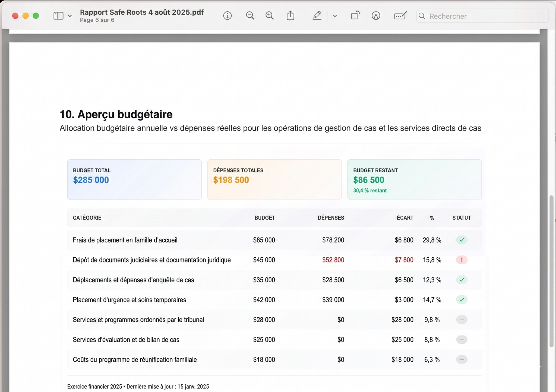Click Frais de placement en famille d'accueil
The height and width of the screenshot is (392, 556).
[x=125, y=240]
